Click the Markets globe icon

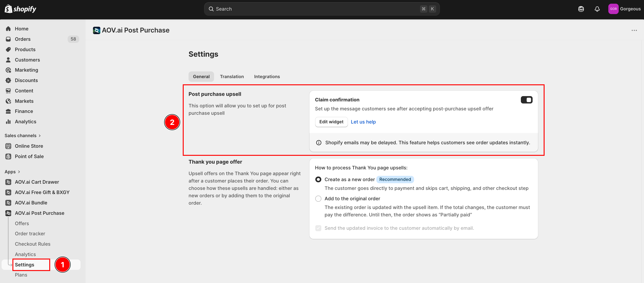click(8, 101)
